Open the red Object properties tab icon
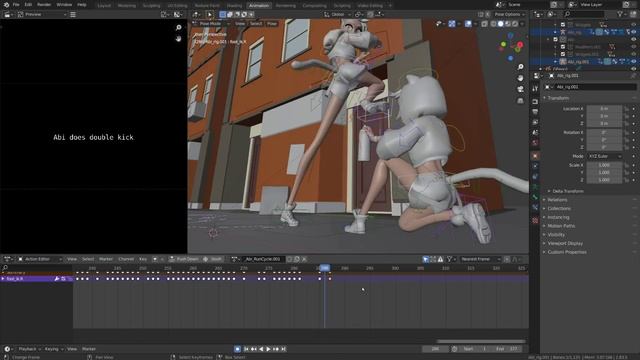This screenshot has width=640, height=360. (x=535, y=156)
